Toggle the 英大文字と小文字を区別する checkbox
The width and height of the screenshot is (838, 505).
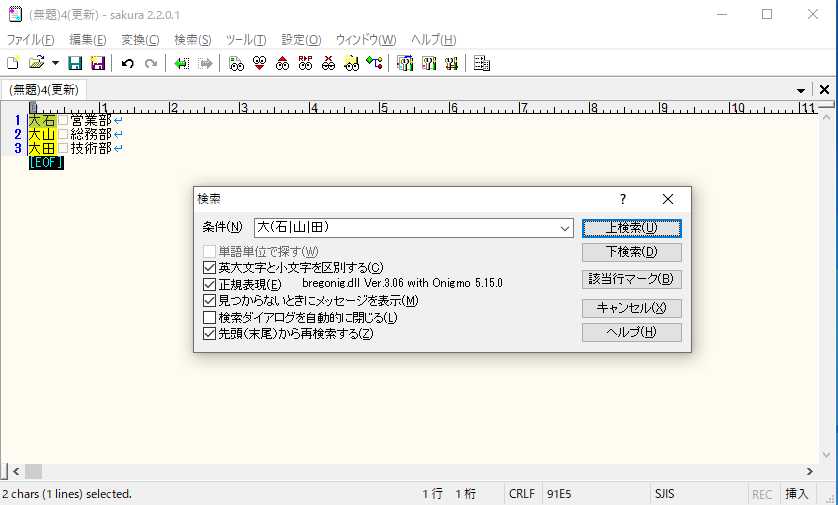tap(209, 267)
